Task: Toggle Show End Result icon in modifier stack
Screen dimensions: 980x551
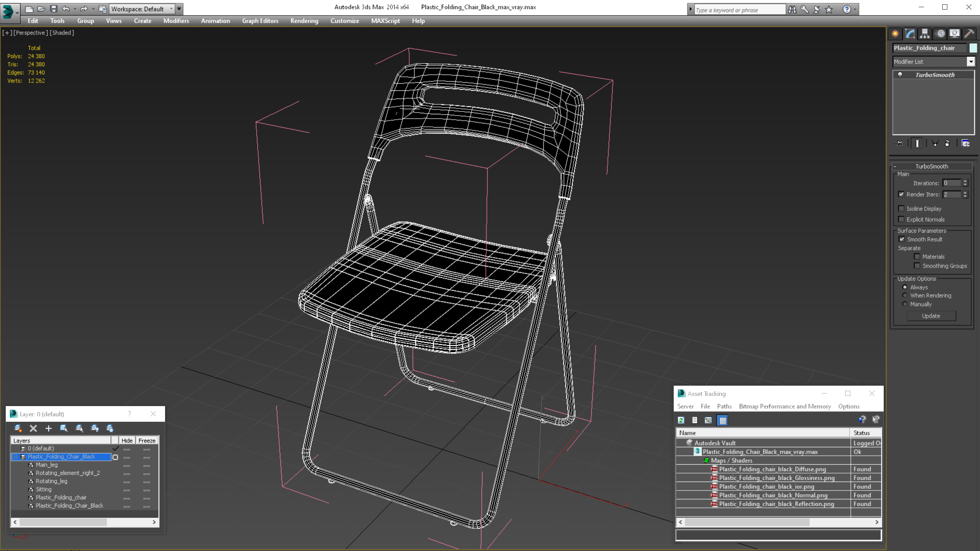Action: tap(917, 143)
